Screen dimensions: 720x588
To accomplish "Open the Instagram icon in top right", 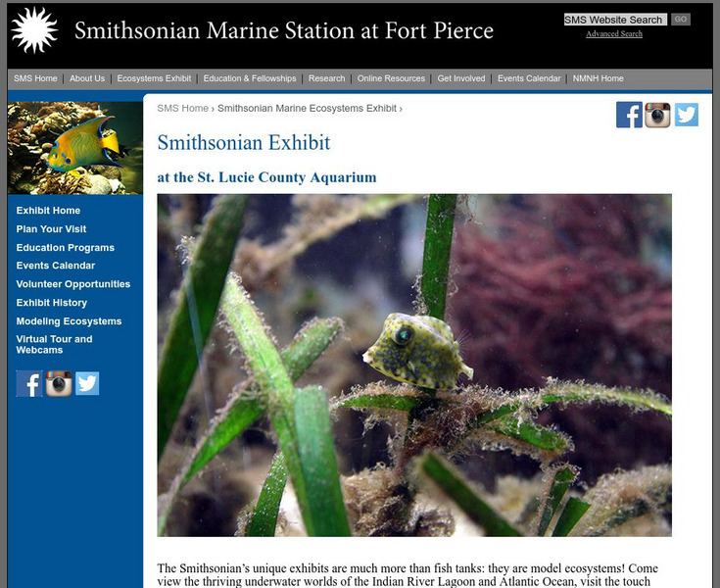I will tap(657, 115).
